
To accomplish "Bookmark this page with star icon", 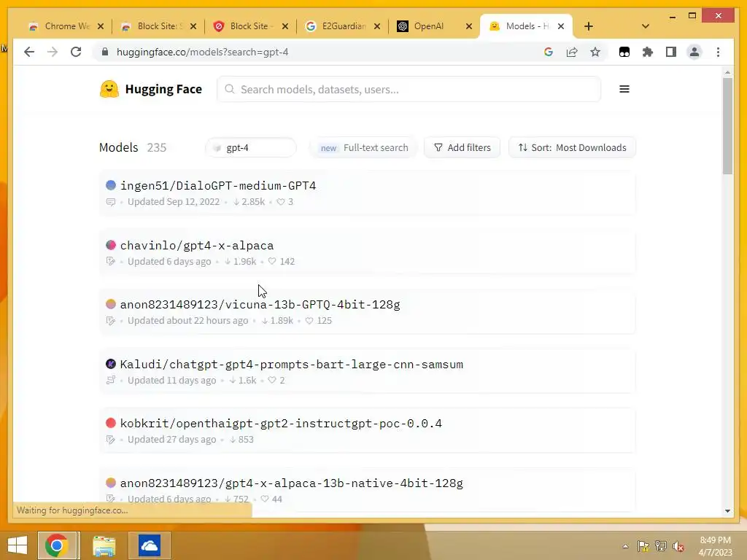I will tap(595, 52).
